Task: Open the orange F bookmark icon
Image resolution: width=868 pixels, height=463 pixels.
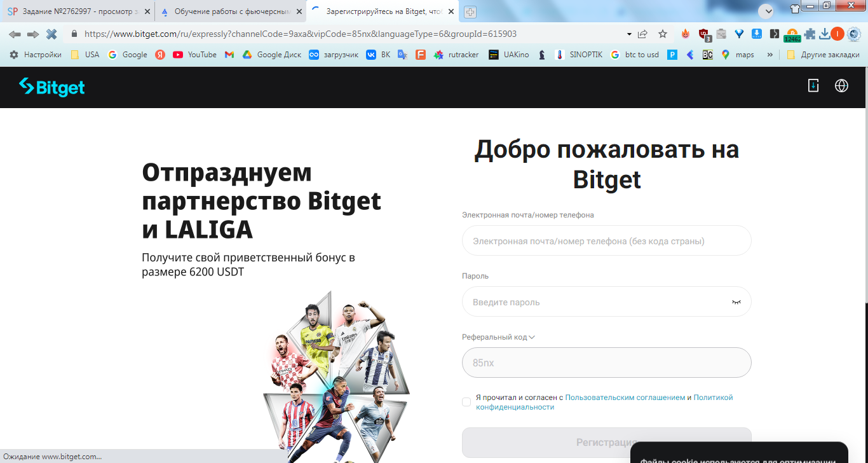Action: [x=420, y=55]
